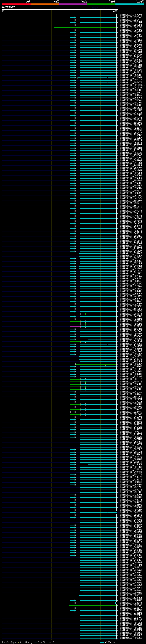The image size is (146, 644).
Task: Select hit label UniRef100_Q3SA42
Action: point(131,254)
